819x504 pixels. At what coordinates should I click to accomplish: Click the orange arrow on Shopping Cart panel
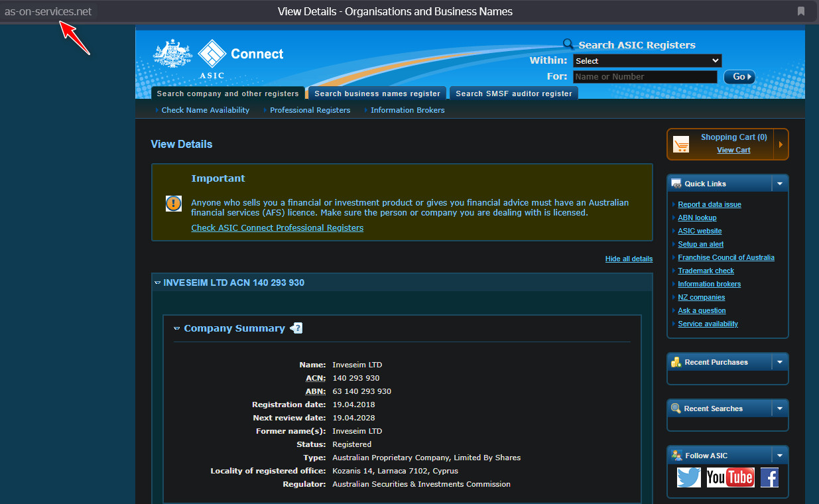coord(781,144)
